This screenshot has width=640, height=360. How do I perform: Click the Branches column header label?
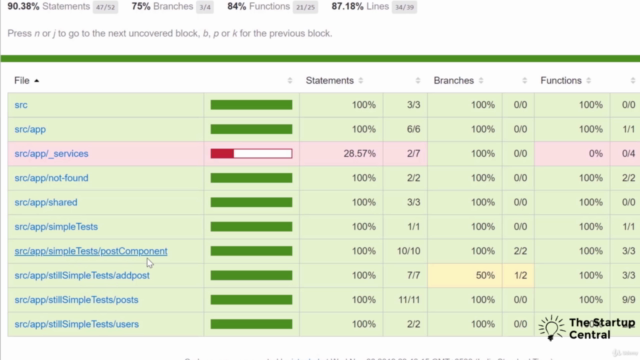point(454,80)
